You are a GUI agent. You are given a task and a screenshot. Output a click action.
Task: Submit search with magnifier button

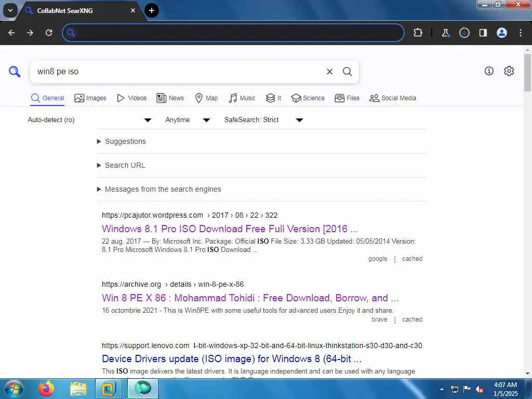(x=347, y=72)
